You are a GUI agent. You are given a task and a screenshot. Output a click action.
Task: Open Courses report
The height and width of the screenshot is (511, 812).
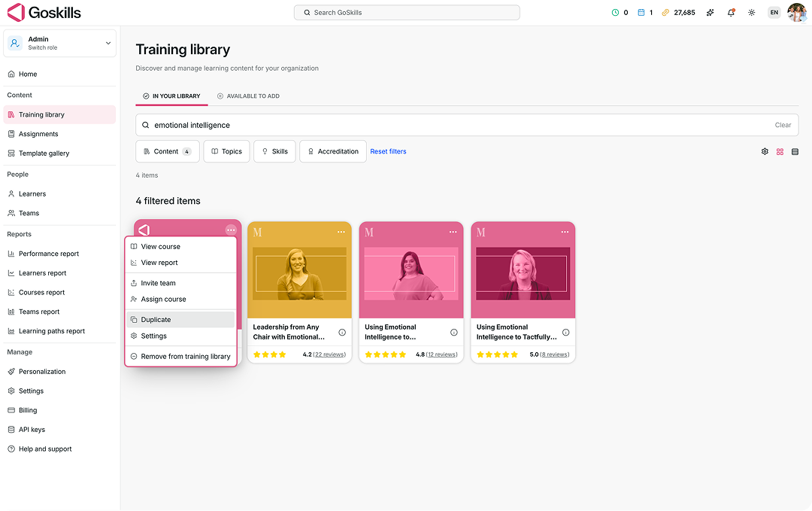(x=59, y=292)
